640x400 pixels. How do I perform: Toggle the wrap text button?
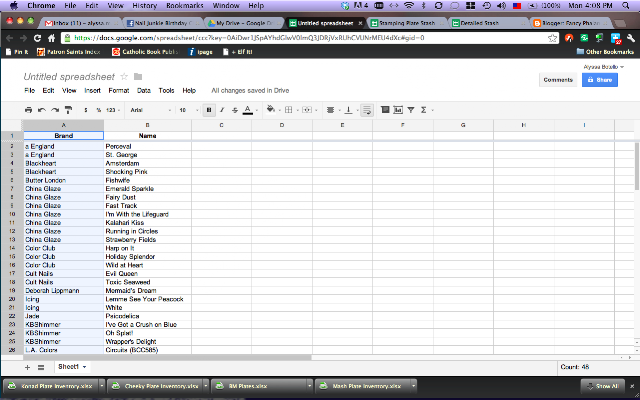click(367, 110)
